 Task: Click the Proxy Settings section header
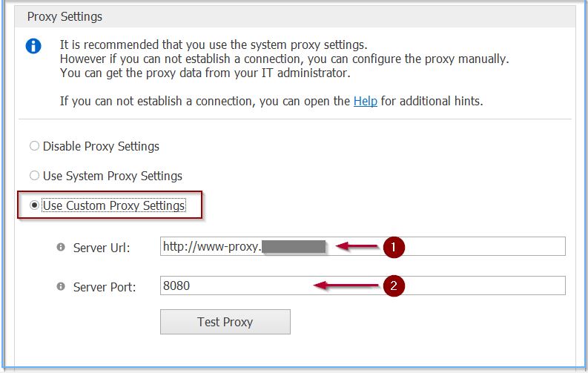(65, 16)
